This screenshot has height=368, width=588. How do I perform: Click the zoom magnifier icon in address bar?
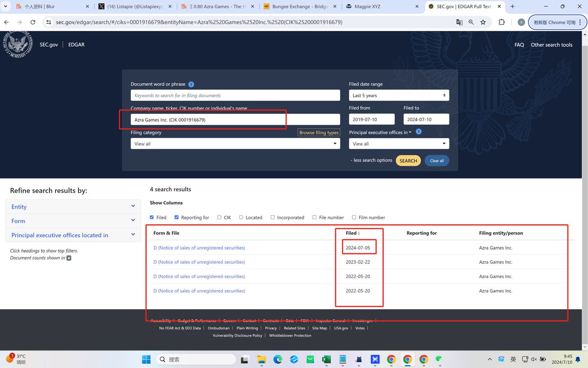point(471,22)
